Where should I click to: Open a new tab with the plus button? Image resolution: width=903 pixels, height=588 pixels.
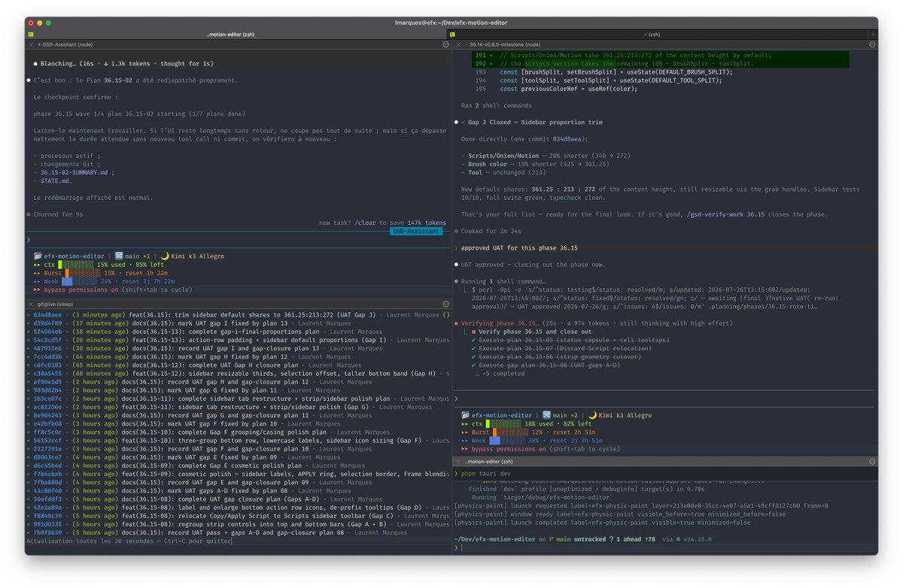tap(872, 34)
